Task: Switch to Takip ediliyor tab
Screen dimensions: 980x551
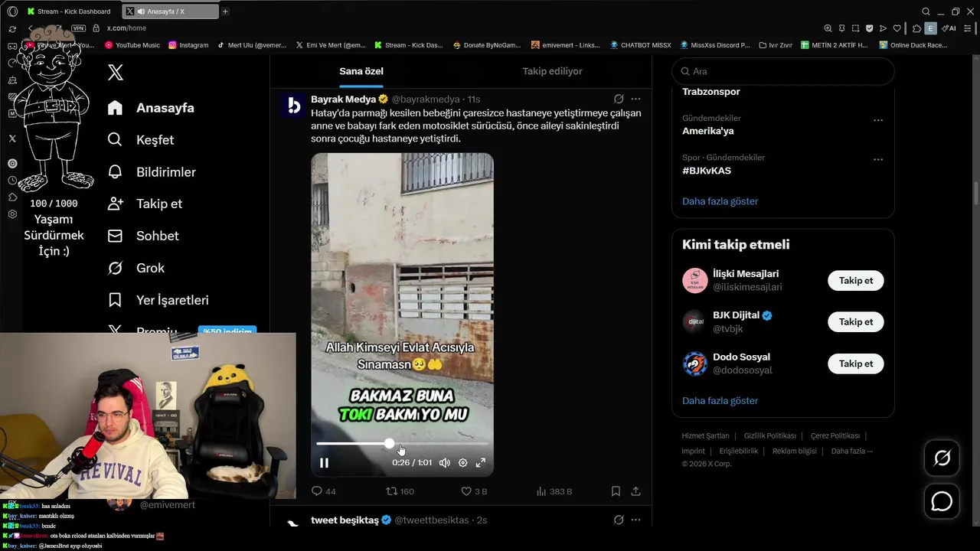Action: [x=552, y=71]
